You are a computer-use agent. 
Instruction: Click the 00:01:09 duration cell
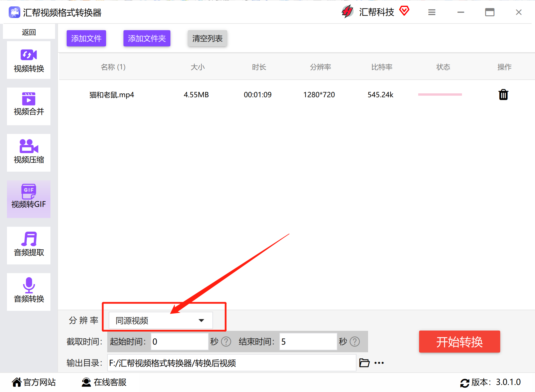pyautogui.click(x=258, y=95)
